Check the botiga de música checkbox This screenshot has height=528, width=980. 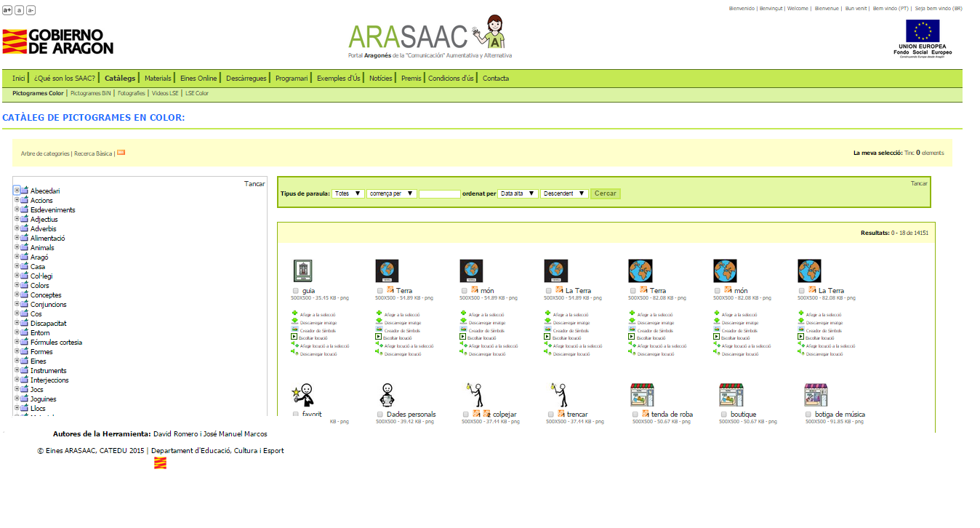coord(809,415)
